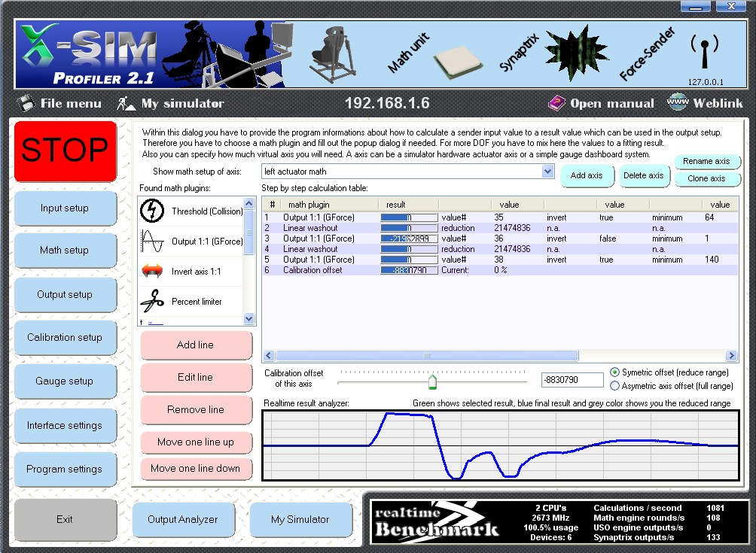Click the Edit line button
The image size is (756, 553).
click(196, 377)
